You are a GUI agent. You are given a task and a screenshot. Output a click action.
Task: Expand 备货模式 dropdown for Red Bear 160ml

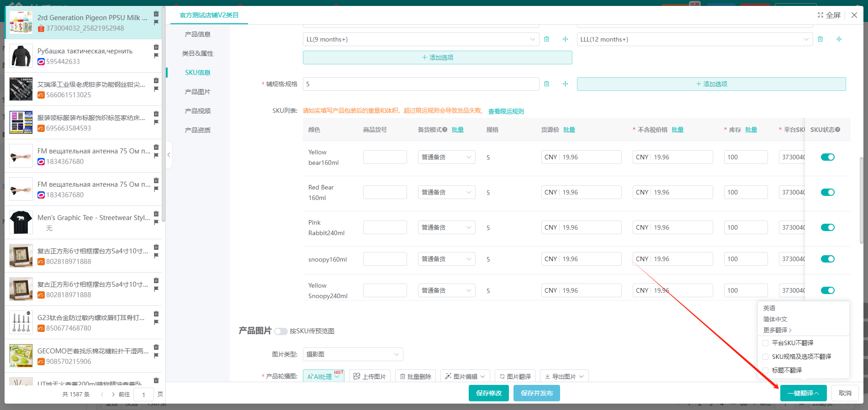(x=446, y=192)
